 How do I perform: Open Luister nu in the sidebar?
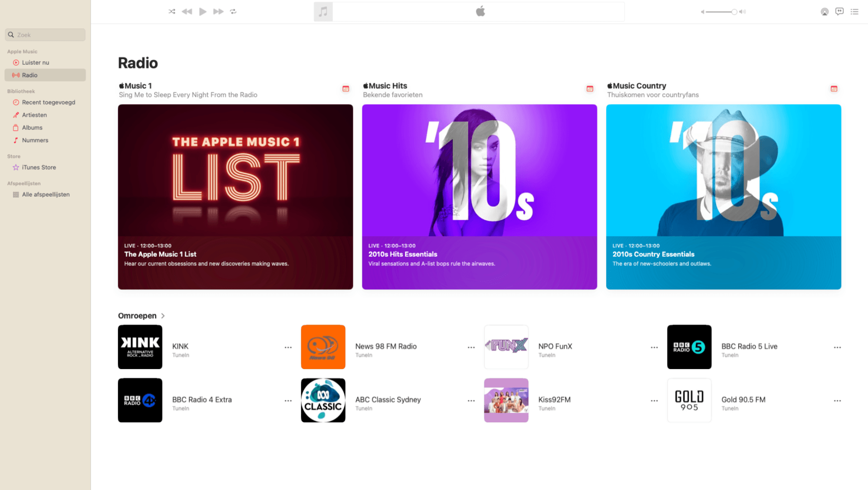tap(45, 62)
